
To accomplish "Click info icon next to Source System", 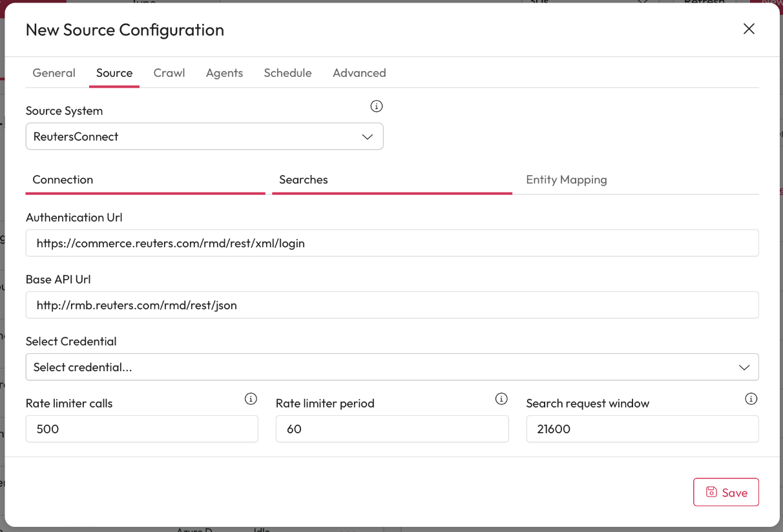I will click(377, 106).
